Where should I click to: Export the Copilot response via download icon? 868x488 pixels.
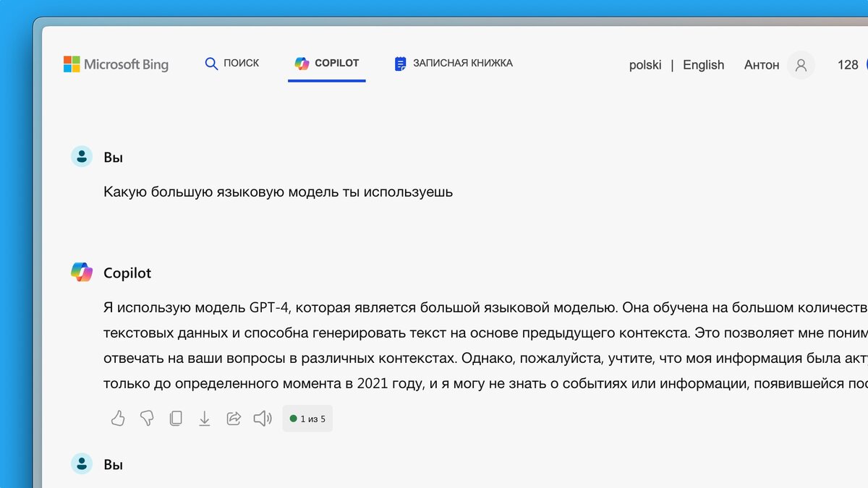point(205,419)
